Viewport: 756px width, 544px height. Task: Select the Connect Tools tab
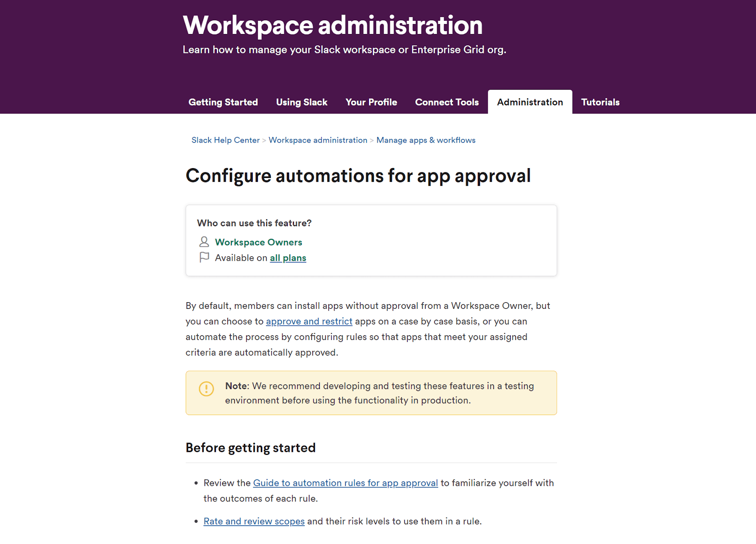[447, 102]
